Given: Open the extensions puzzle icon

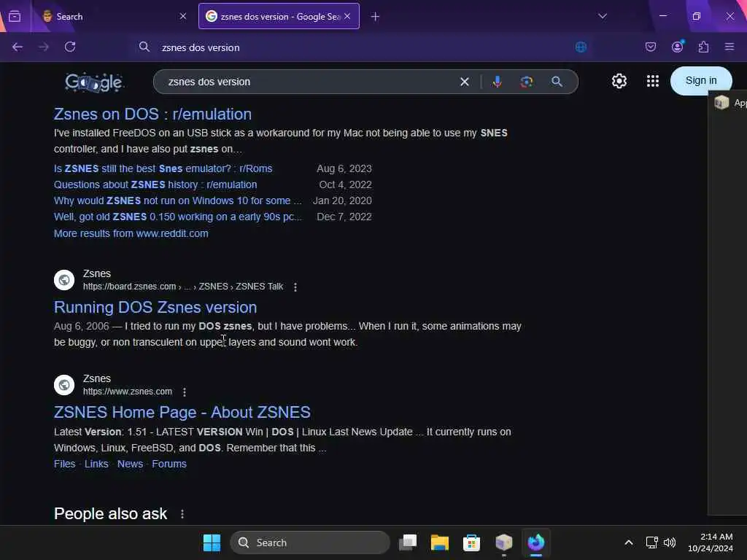Looking at the screenshot, I should [704, 47].
